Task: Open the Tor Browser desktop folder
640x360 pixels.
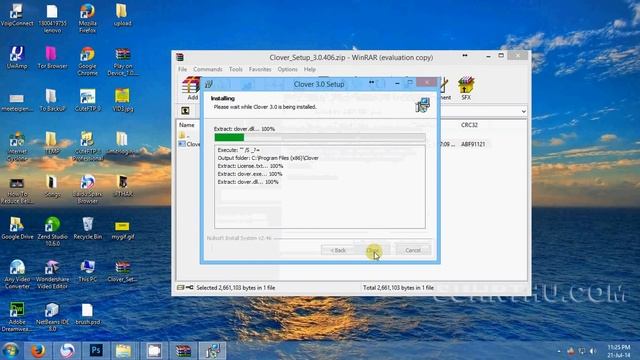Action: point(52,58)
